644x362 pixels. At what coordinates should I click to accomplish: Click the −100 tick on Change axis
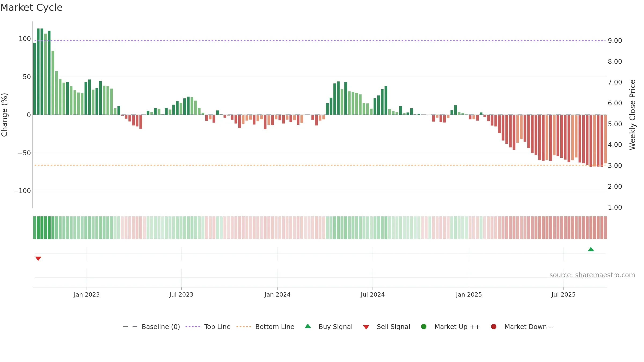tap(22, 191)
